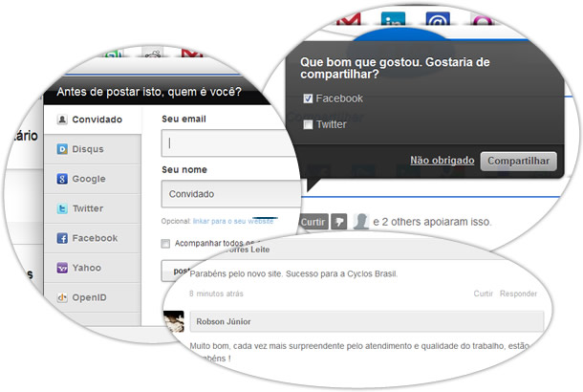Check the Twitter share checkbox
This screenshot has height=392, width=583.
pos(308,124)
